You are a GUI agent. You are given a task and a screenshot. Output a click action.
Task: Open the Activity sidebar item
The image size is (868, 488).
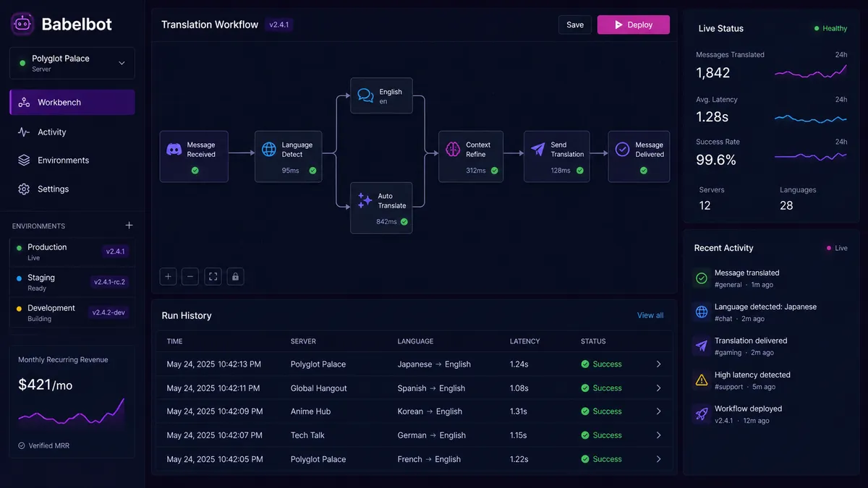tap(72, 132)
